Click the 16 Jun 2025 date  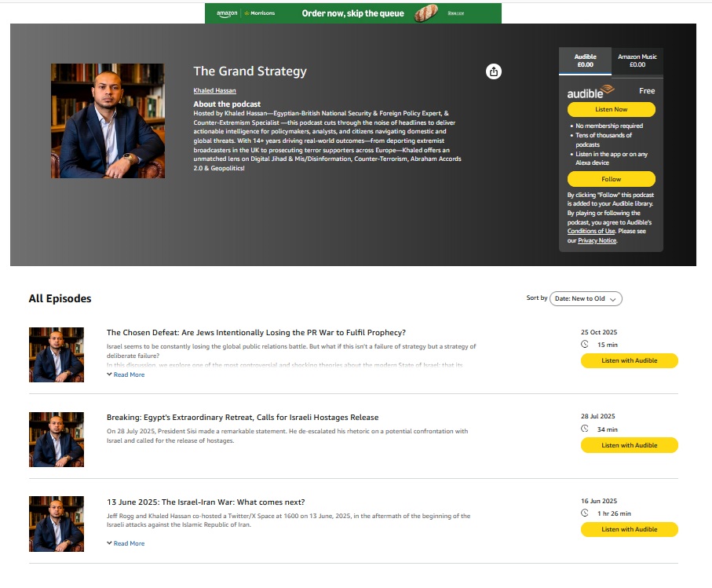599,501
